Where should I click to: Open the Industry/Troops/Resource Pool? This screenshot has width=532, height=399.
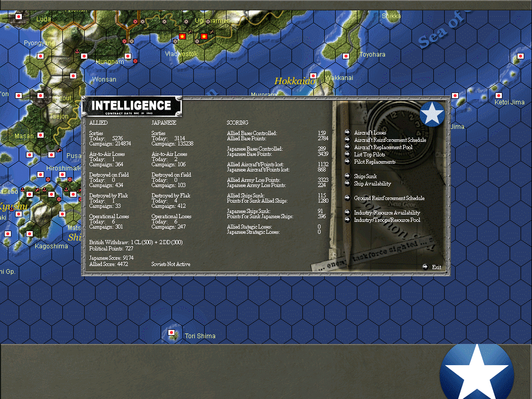coord(387,220)
